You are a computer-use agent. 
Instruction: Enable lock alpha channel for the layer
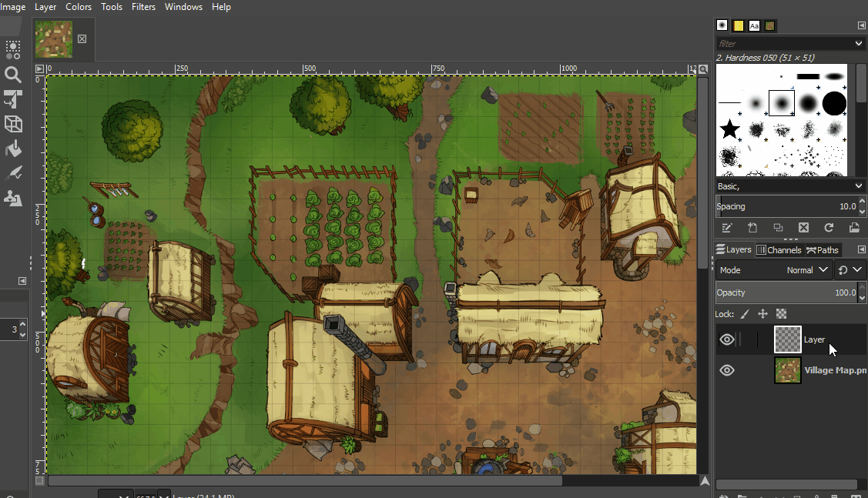[x=781, y=313]
